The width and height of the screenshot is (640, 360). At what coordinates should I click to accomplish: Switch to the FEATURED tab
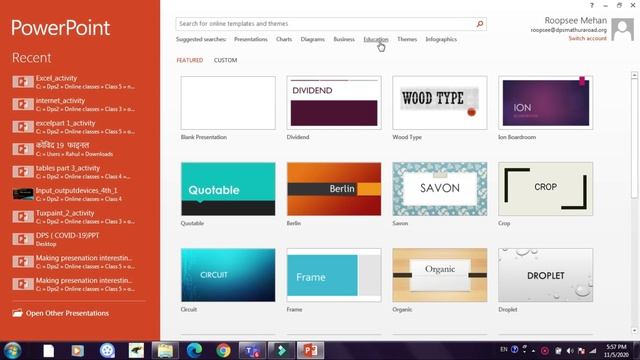[189, 60]
